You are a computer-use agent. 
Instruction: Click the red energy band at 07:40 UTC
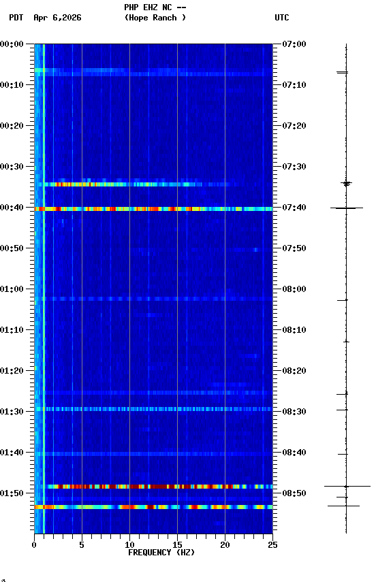click(153, 209)
